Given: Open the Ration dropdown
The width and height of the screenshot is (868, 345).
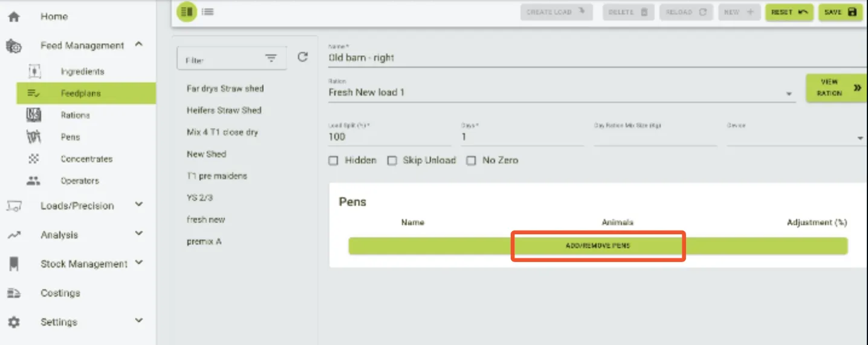Looking at the screenshot, I should click(x=789, y=94).
